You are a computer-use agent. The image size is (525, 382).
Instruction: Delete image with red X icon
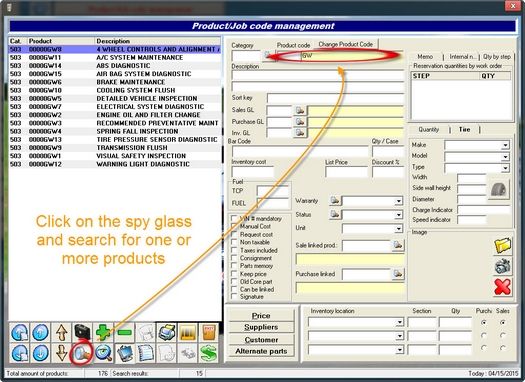pyautogui.click(x=503, y=287)
